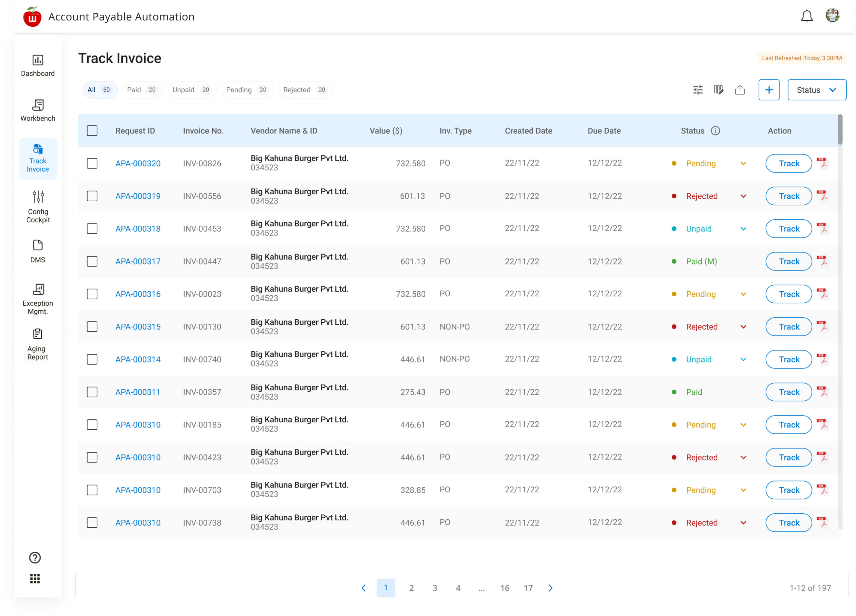The image size is (856, 616).
Task: Toggle the select-all header checkbox
Action: click(x=92, y=131)
